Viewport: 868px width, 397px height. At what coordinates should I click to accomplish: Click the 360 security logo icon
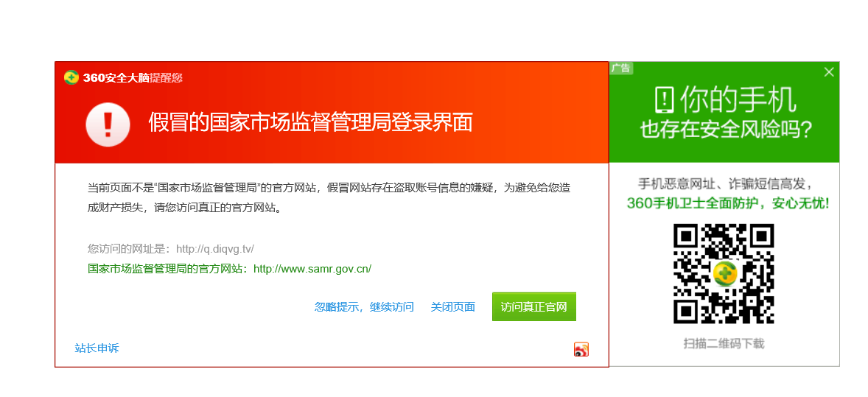pos(71,77)
